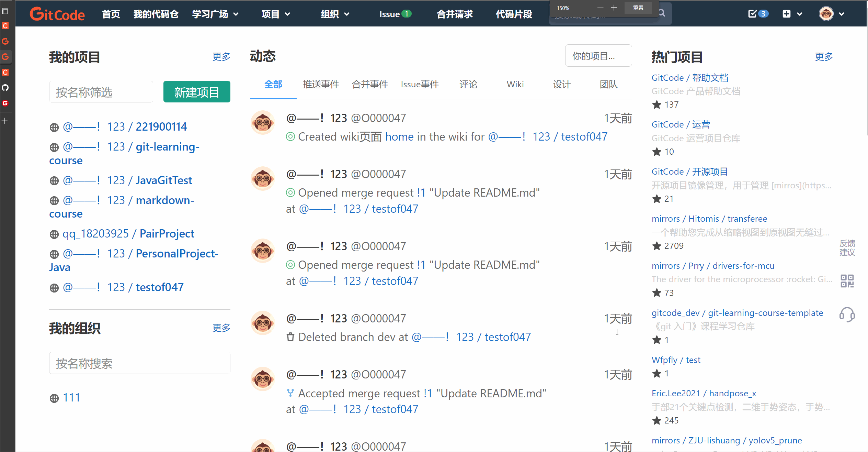
Task: Open the JavaGitTest project link
Action: [x=127, y=180]
